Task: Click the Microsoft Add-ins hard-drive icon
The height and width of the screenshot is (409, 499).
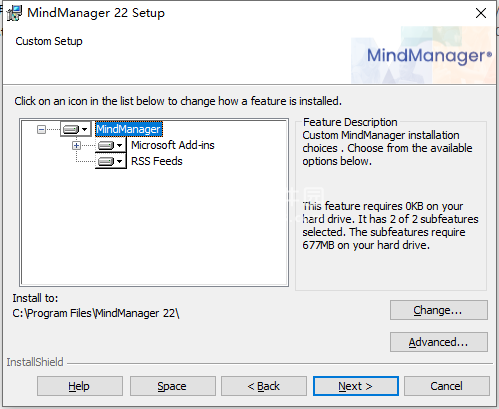Action: tap(106, 145)
